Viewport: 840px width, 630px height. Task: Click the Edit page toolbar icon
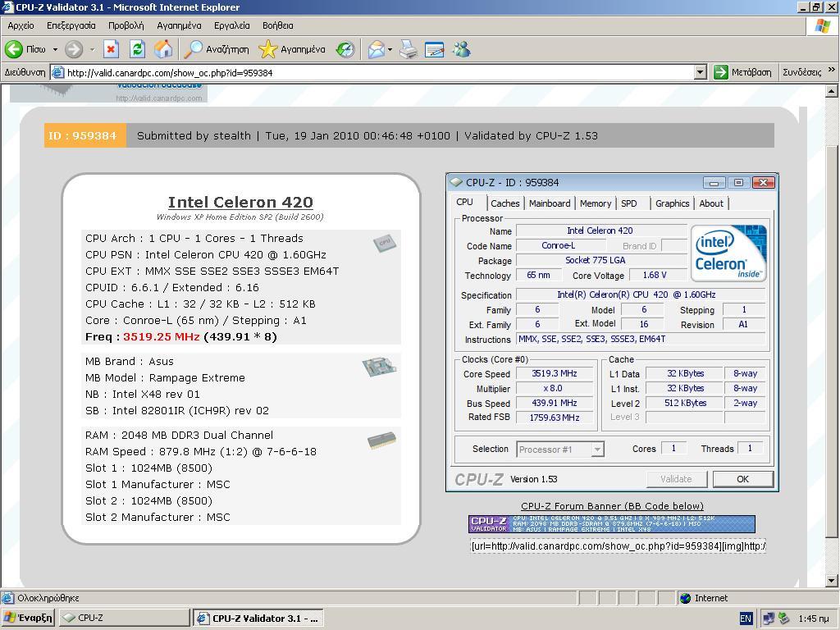pos(435,49)
